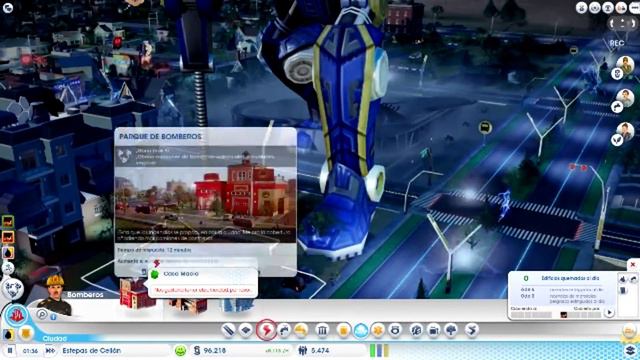Click the face icon under the top advisor
Viewport: 640px width, 360px height.
point(617,74)
